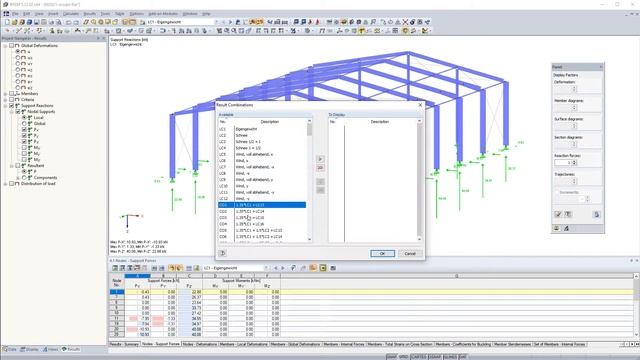Click add-selected arrow button in Result Combinations dialog
The image size is (640, 360).
coord(320,159)
